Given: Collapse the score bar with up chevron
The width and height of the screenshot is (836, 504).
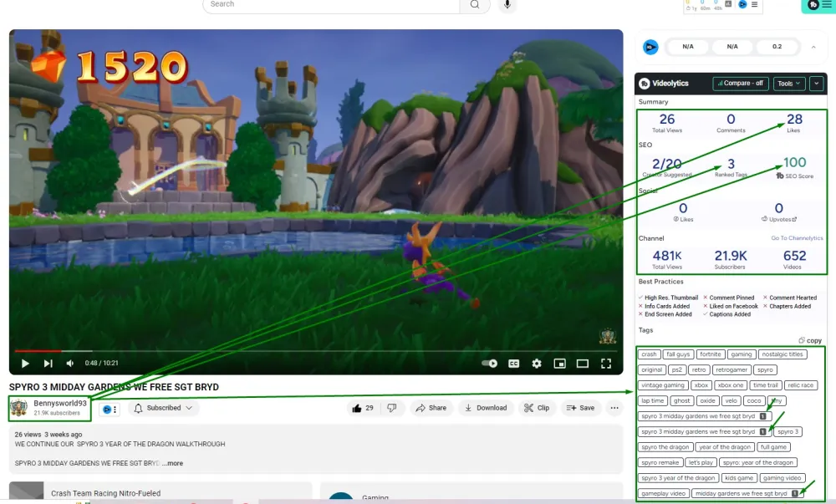Looking at the screenshot, I should pyautogui.click(x=813, y=47).
